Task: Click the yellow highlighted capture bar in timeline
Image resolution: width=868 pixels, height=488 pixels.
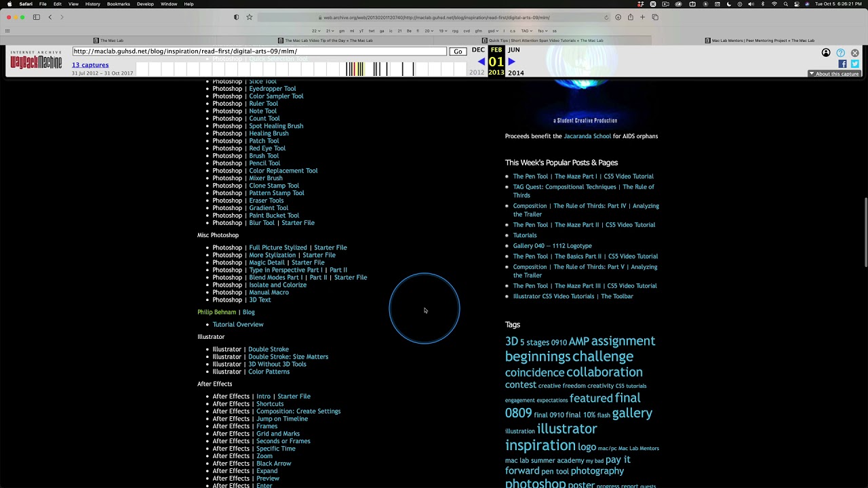Action: point(360,68)
